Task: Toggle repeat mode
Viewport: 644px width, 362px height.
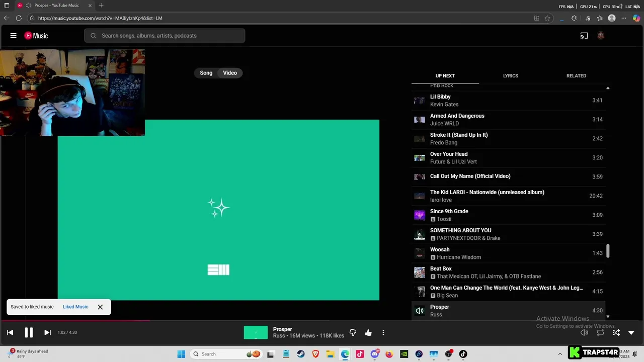Action: (x=600, y=332)
